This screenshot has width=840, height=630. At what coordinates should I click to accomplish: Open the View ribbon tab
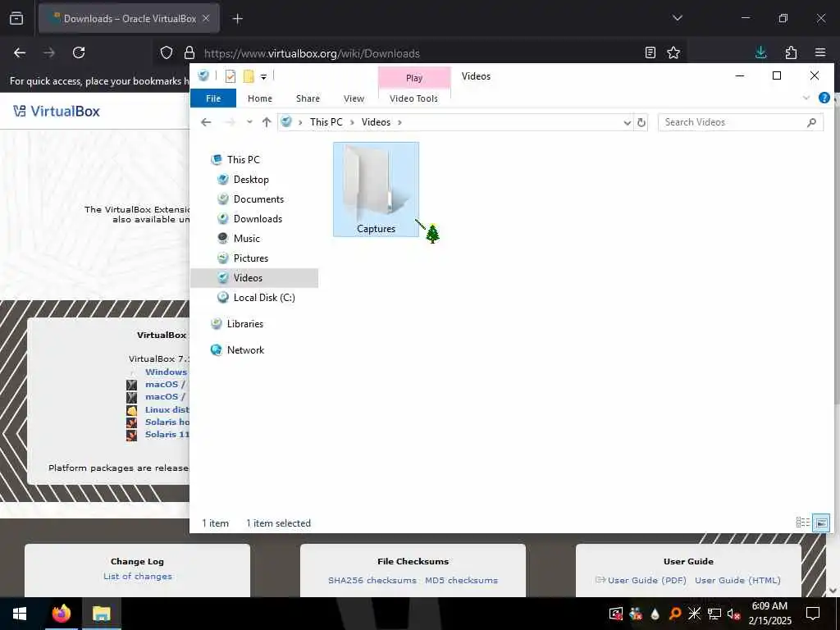click(354, 98)
